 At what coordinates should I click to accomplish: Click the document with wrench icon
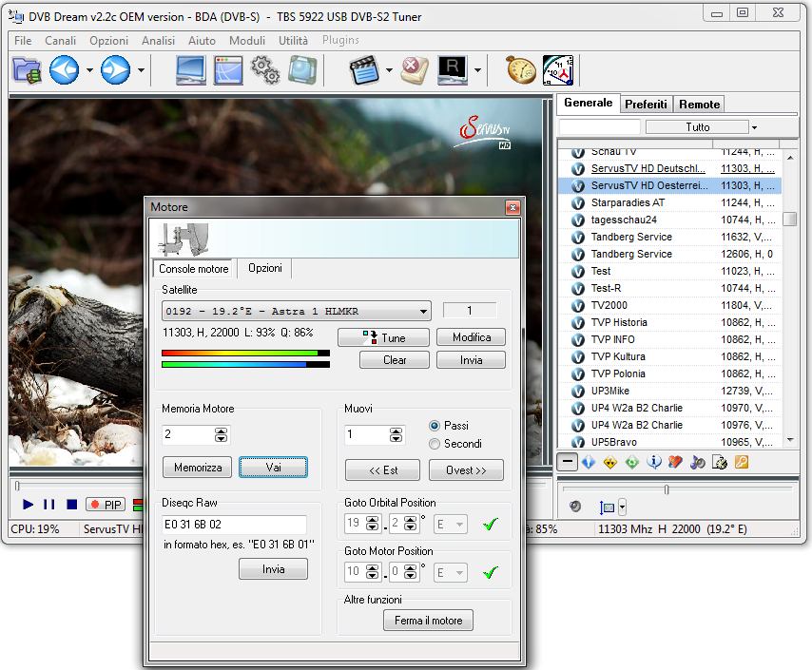point(720,462)
